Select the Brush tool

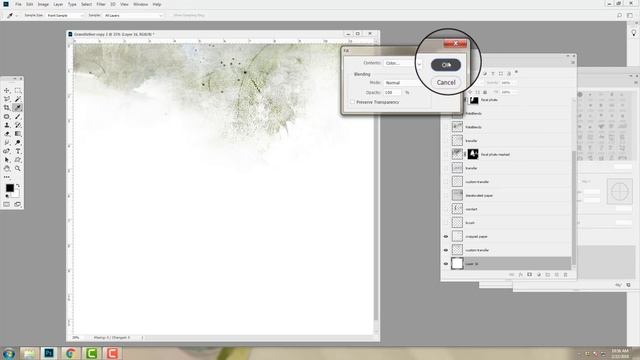tap(18, 117)
